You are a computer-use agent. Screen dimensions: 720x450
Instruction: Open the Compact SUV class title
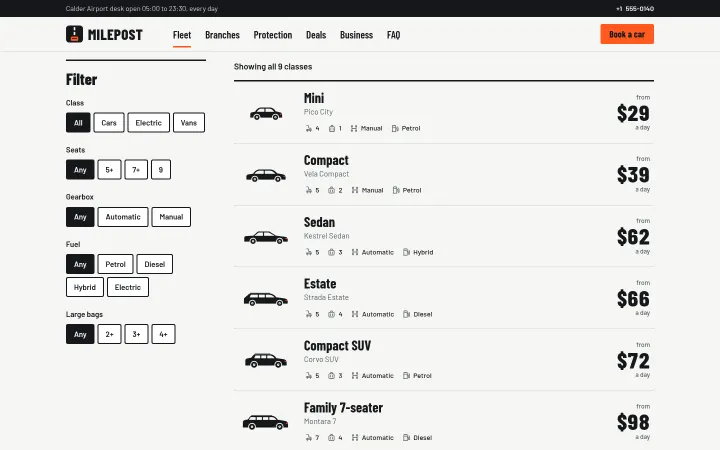338,346
